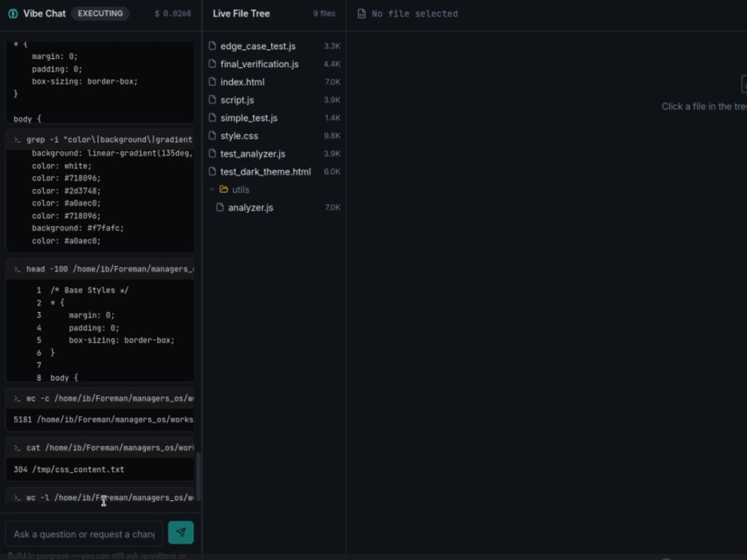Image resolution: width=747 pixels, height=560 pixels.
Task: Focus the Ask a question input field
Action: click(84, 534)
